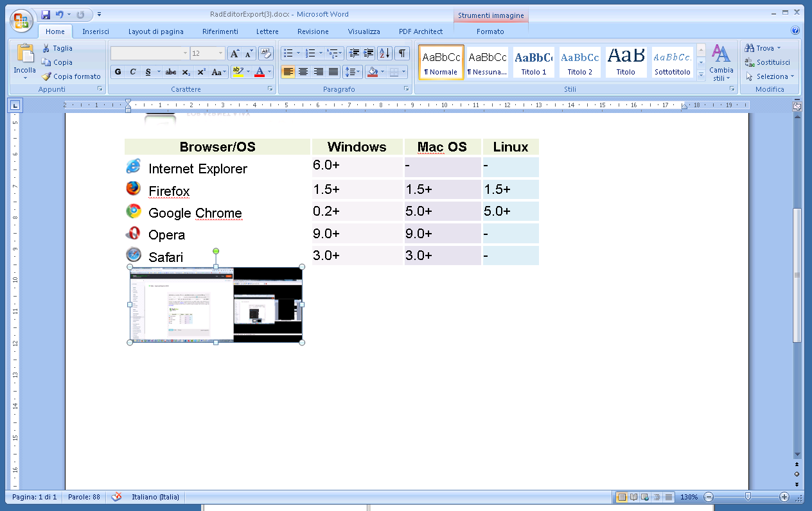Screen dimensions: 812x511
Task: Click 130% zoom level button
Action: [x=689, y=497]
